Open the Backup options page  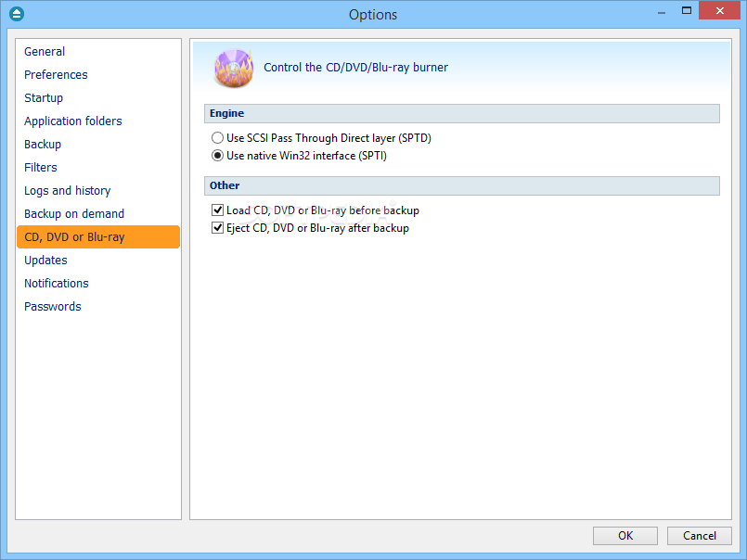tap(43, 145)
